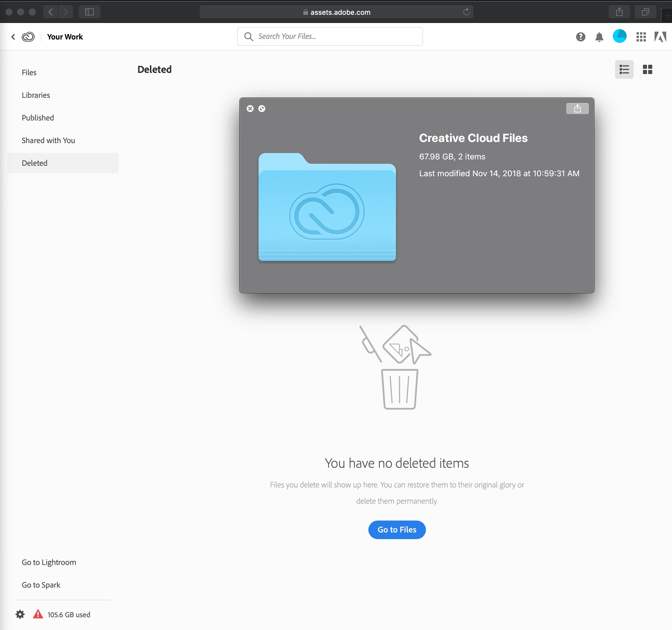Open full screen from Quick Look preview

click(262, 108)
